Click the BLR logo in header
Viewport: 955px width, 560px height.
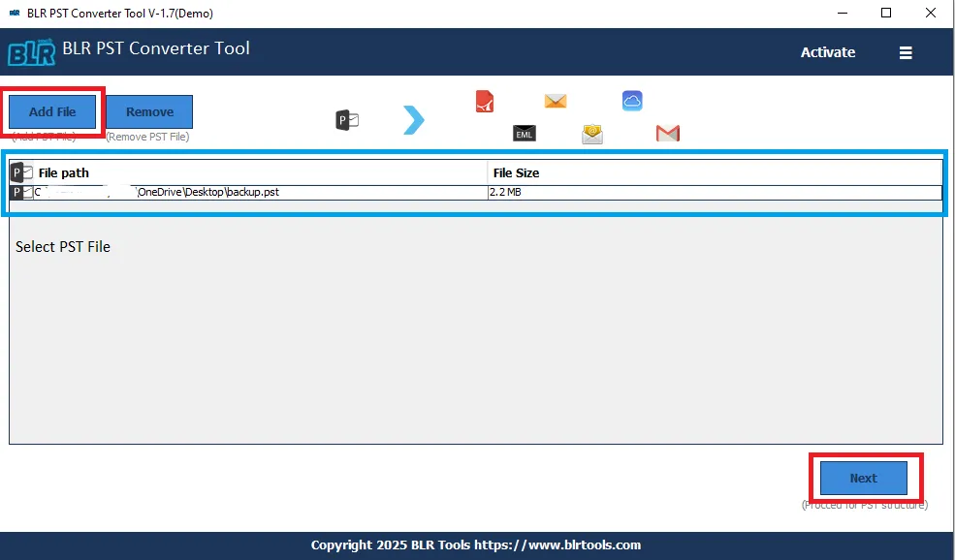pos(31,52)
